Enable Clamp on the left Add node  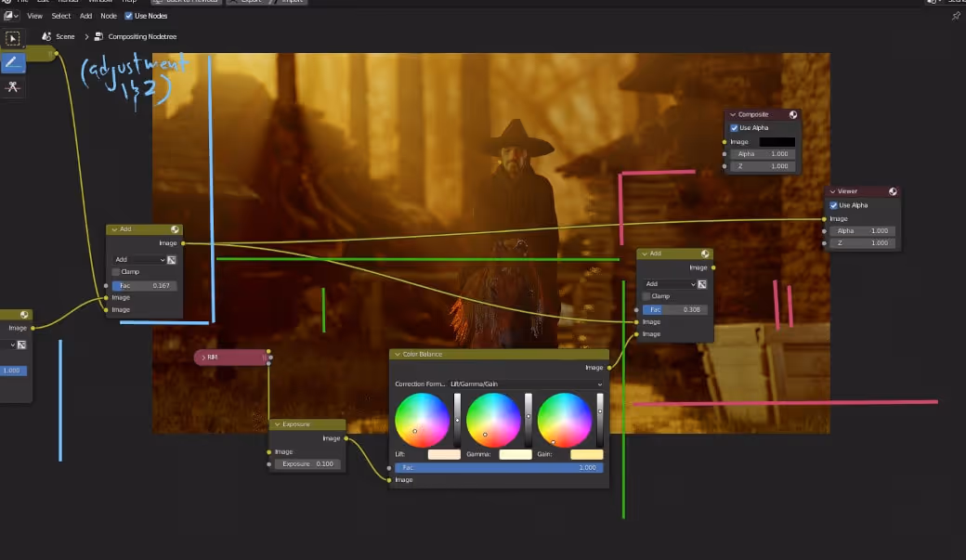click(x=115, y=272)
